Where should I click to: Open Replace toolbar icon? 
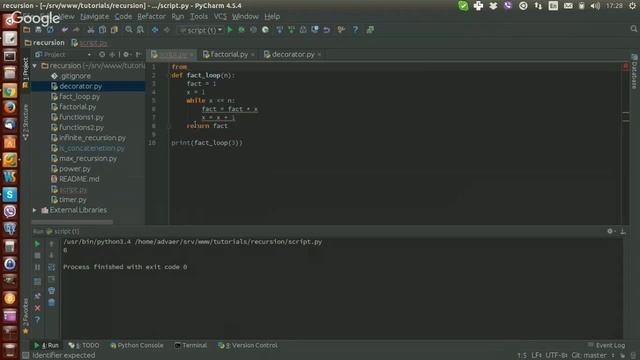tap(140, 30)
